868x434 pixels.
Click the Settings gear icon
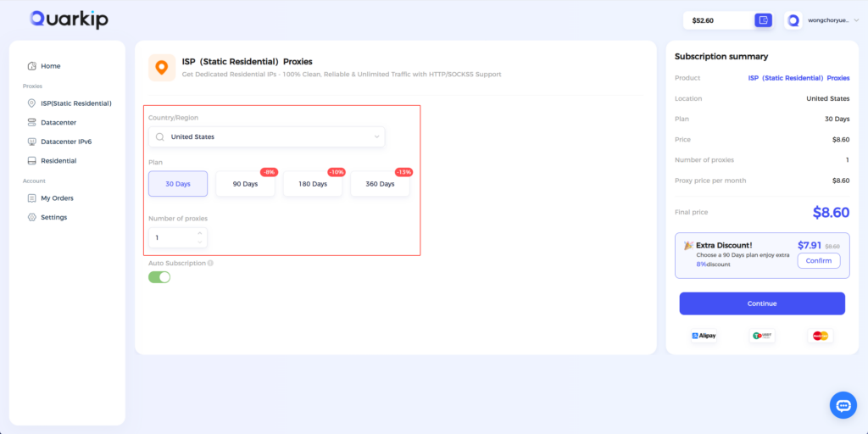click(31, 218)
